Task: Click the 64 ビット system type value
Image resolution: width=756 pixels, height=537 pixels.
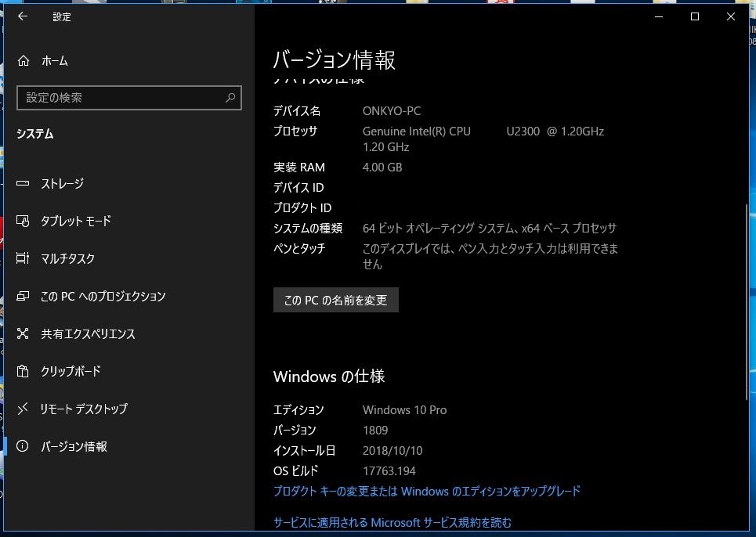Action: pyautogui.click(x=490, y=229)
